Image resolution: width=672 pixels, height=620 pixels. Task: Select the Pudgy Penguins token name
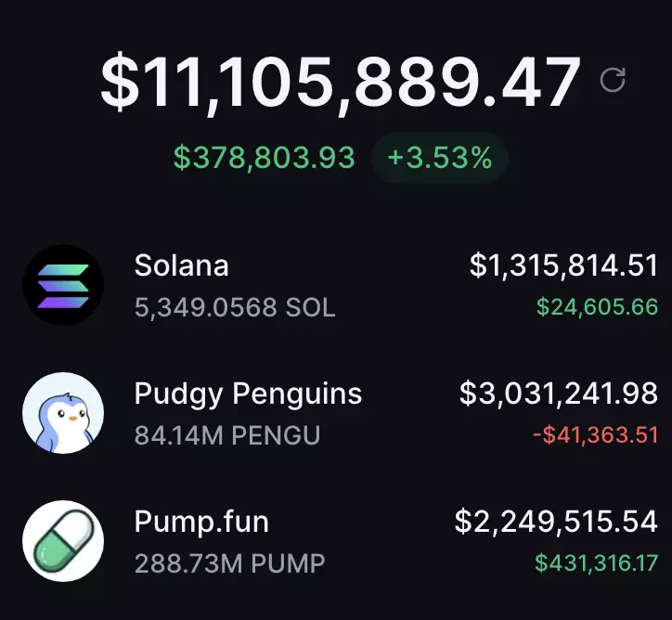point(248,394)
